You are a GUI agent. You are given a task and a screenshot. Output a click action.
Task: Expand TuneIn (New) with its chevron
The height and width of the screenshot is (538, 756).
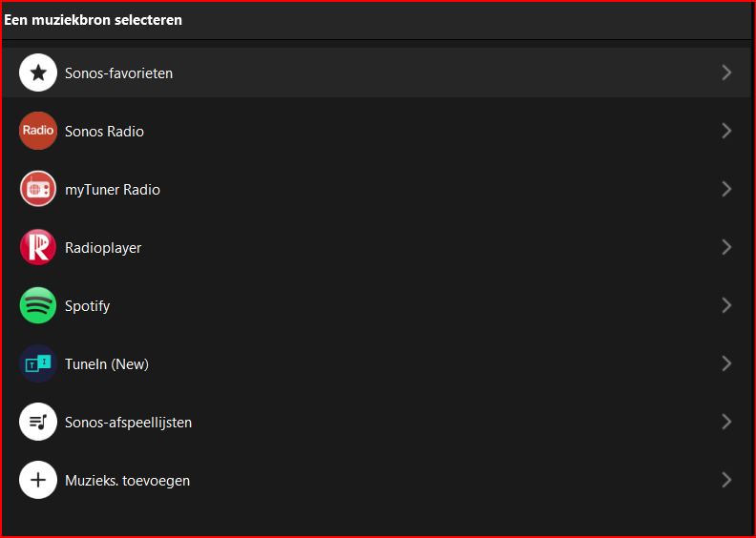pyautogui.click(x=726, y=363)
